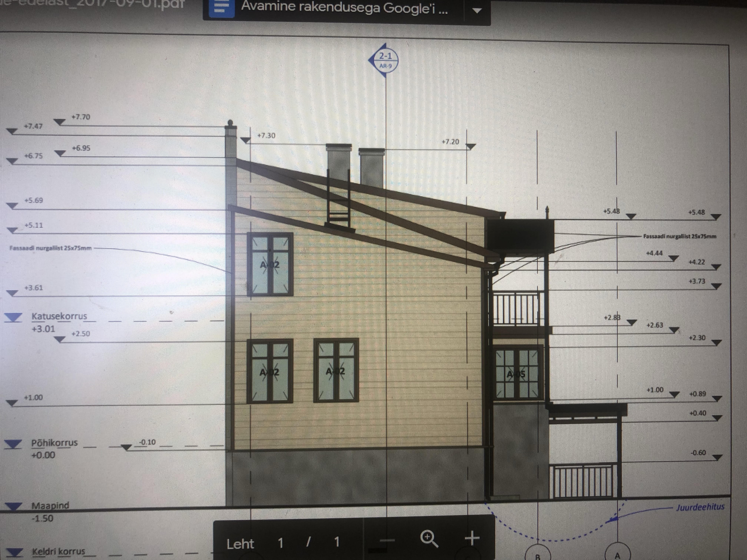Click the 'Juurdeehitus' blue annotation label
Screen dimensions: 747x560
pyautogui.click(x=700, y=507)
